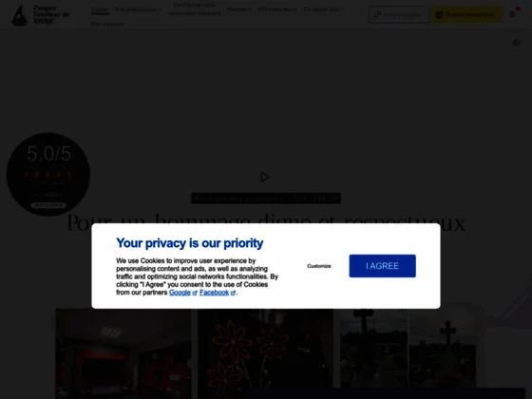The width and height of the screenshot is (532, 399).
Task: Click the icon inside the yellow header button
Action: coord(439,15)
